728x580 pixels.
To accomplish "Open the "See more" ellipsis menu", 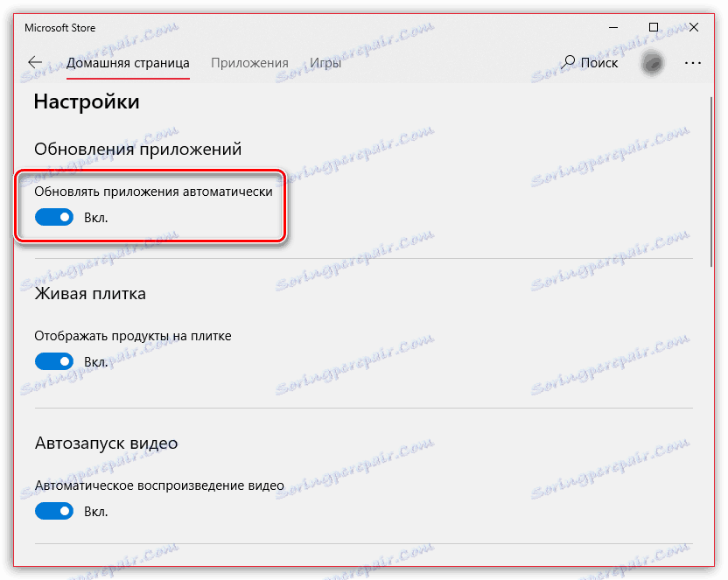I will (693, 62).
